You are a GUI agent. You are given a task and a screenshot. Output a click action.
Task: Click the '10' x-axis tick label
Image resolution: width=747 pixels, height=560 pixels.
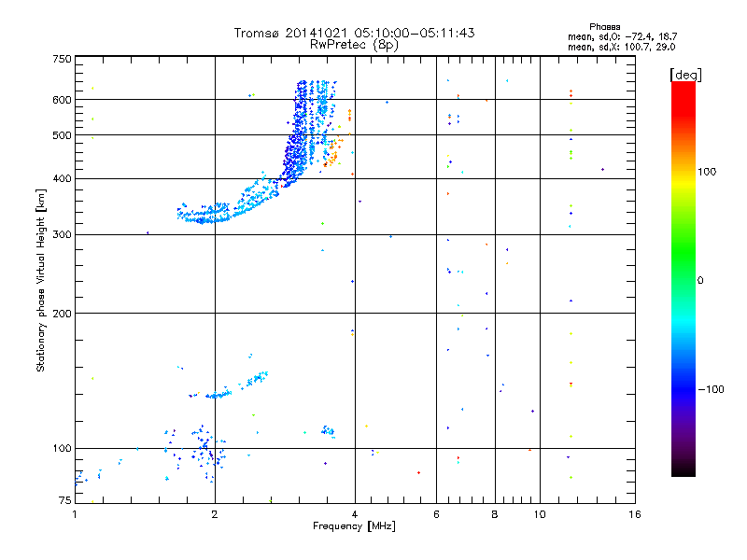click(x=540, y=514)
